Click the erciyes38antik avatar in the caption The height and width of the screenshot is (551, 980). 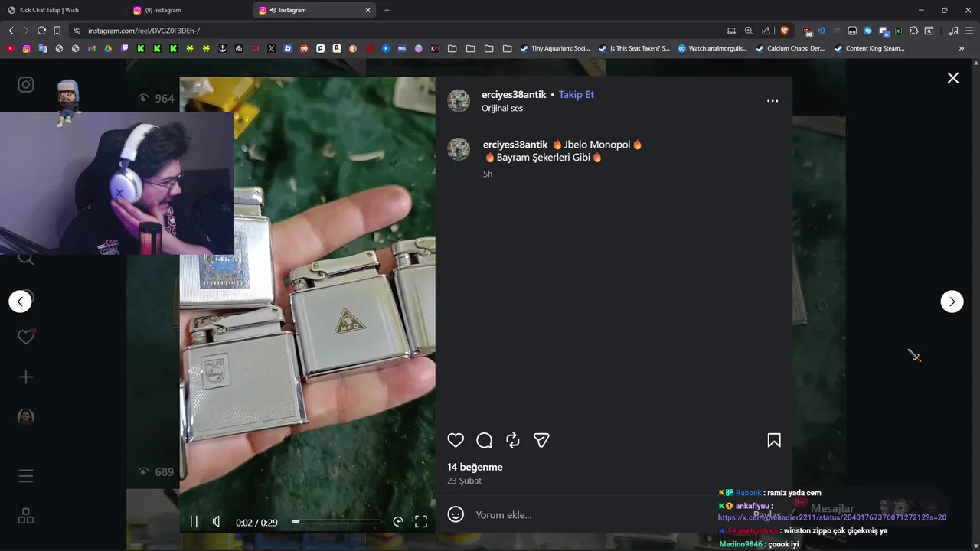click(x=459, y=149)
